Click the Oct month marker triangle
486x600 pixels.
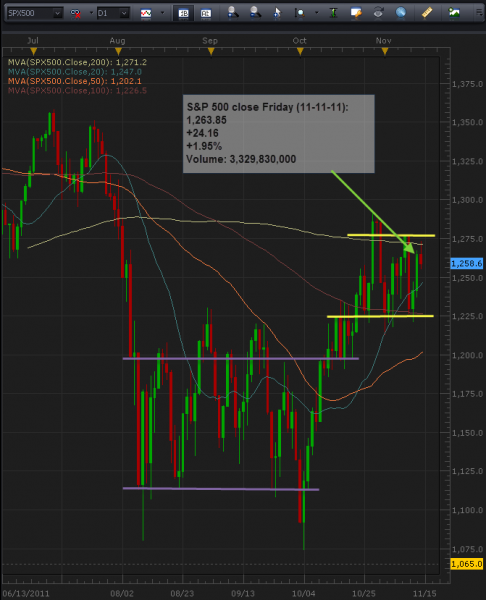pos(300,52)
